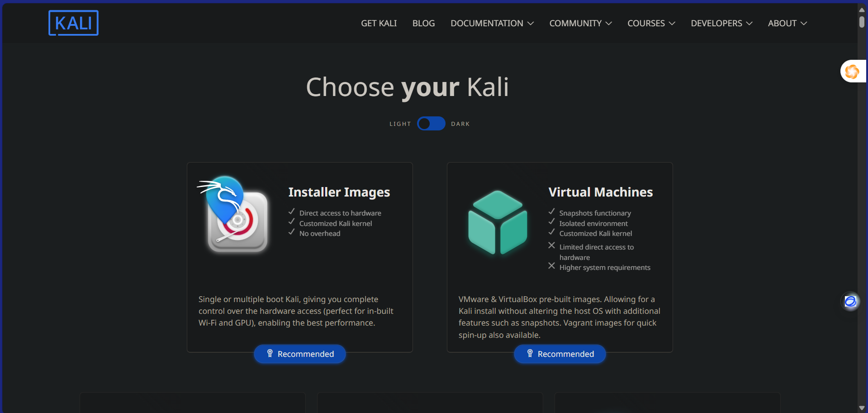
Task: Open the orange swirl floating widget
Action: point(853,71)
